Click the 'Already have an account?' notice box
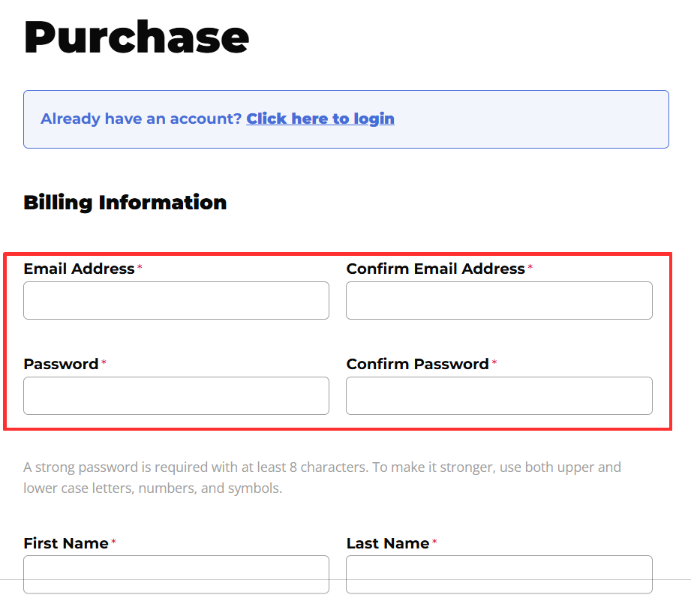The image size is (691, 616). [346, 119]
